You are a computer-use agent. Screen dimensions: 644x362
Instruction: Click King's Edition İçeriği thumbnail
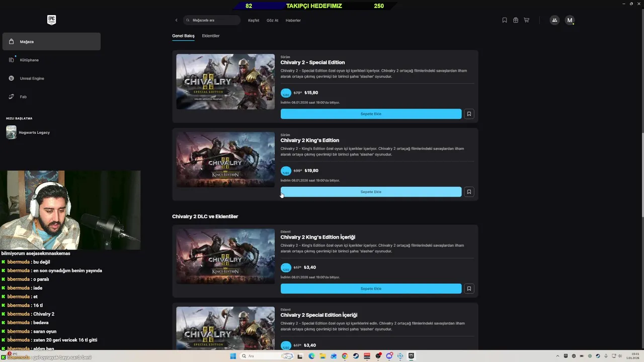tap(225, 256)
